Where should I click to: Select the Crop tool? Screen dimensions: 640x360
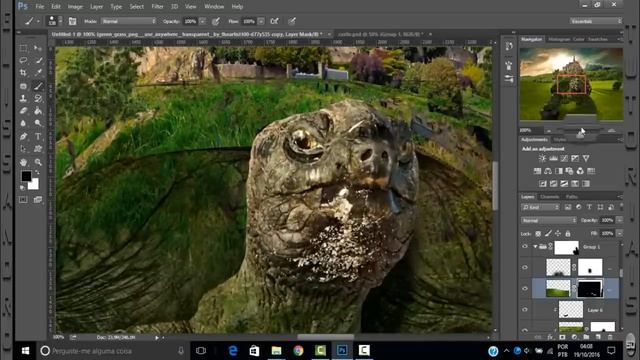point(23,73)
